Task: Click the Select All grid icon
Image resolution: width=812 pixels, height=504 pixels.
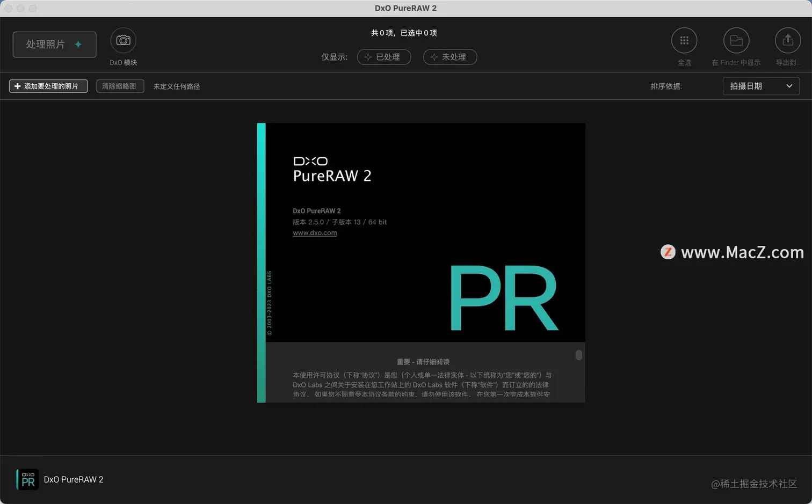Action: click(684, 41)
